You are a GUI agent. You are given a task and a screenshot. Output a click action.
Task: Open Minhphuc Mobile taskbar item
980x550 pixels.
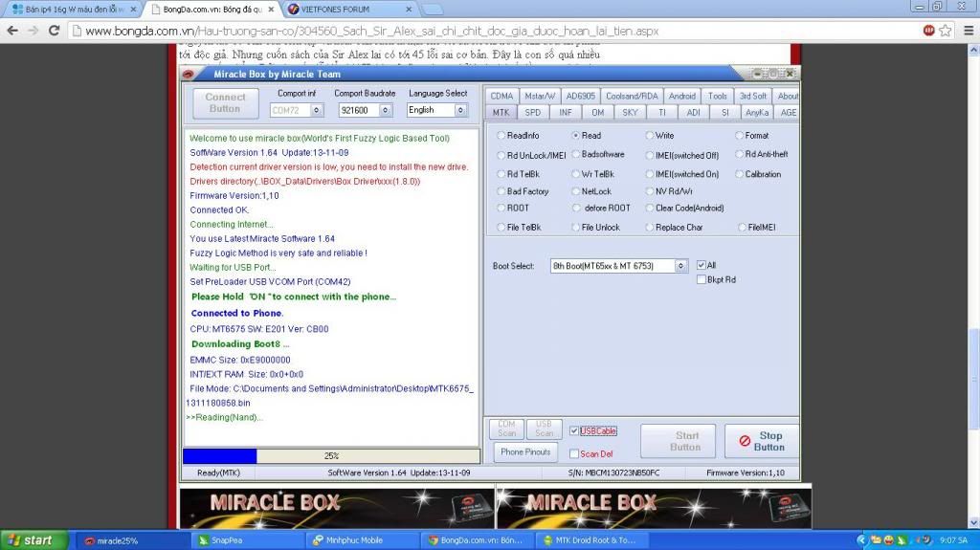(x=365, y=540)
